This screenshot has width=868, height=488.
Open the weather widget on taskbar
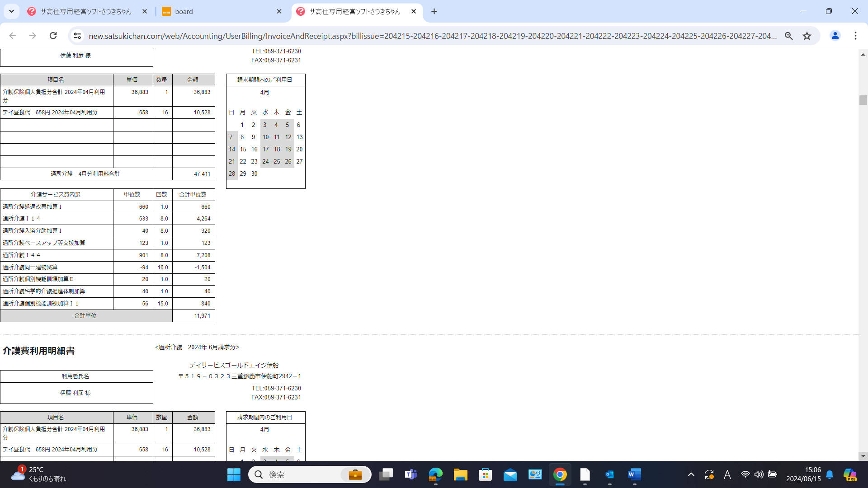(x=38, y=474)
